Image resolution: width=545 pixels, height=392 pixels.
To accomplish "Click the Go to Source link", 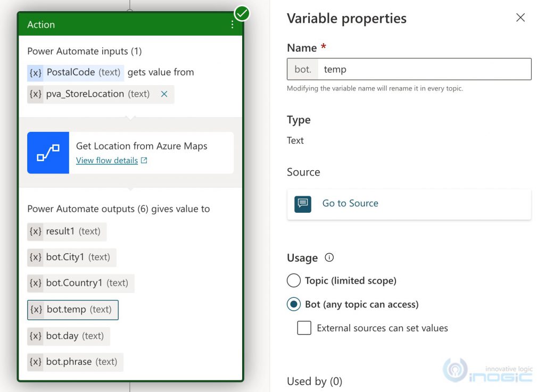I will point(350,203).
